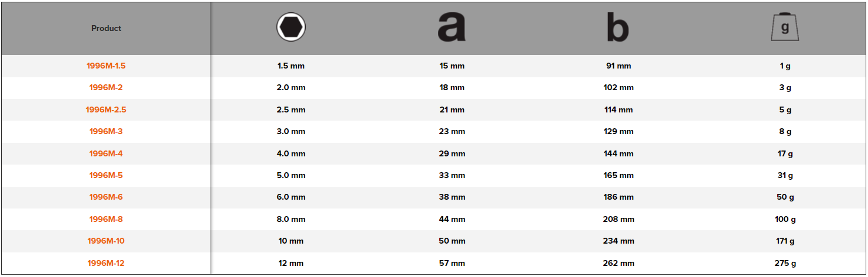
Task: Select the 1996M-2.5 product link
Action: [x=106, y=110]
